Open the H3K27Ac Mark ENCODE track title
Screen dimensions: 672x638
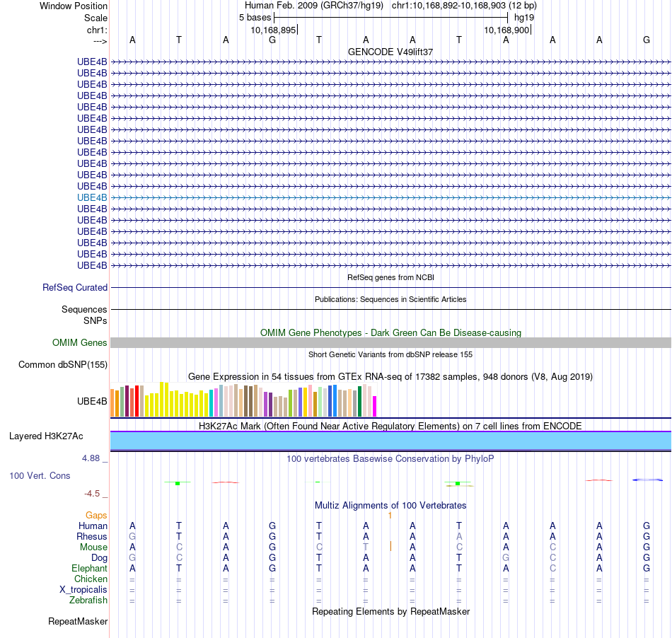pyautogui.click(x=390, y=426)
